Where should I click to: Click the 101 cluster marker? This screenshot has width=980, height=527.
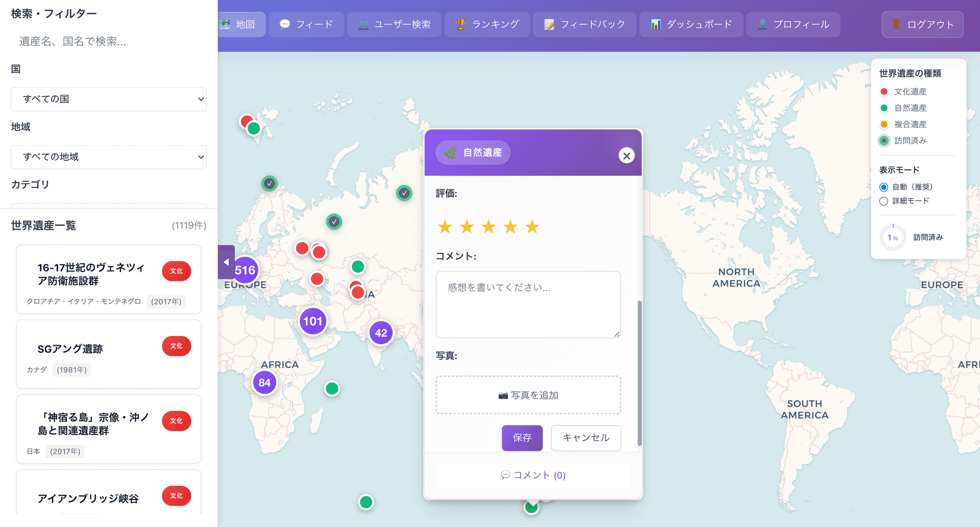(313, 321)
